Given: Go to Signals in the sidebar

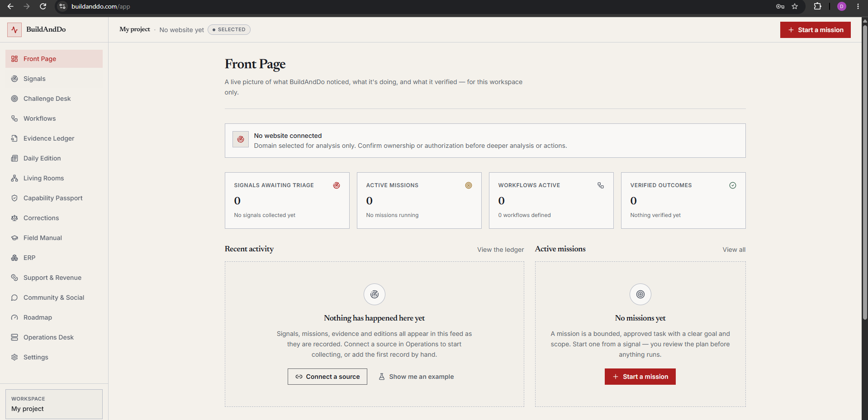Looking at the screenshot, I should pos(54,79).
